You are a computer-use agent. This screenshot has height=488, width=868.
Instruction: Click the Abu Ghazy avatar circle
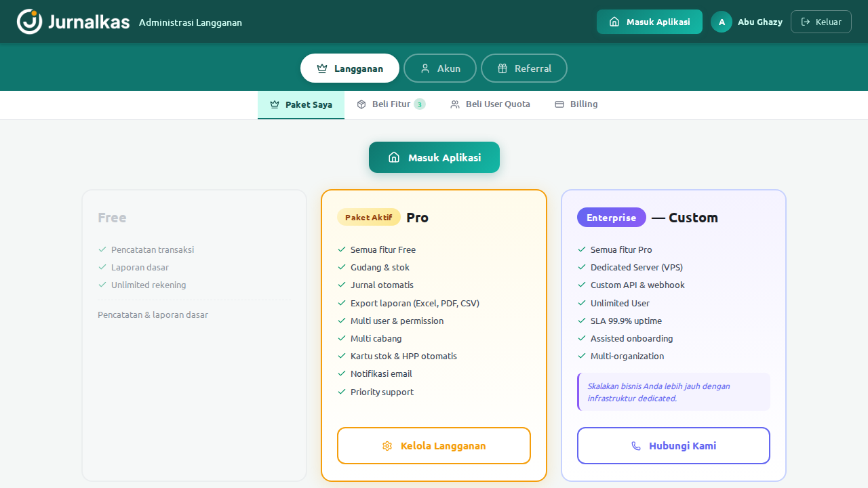click(722, 22)
